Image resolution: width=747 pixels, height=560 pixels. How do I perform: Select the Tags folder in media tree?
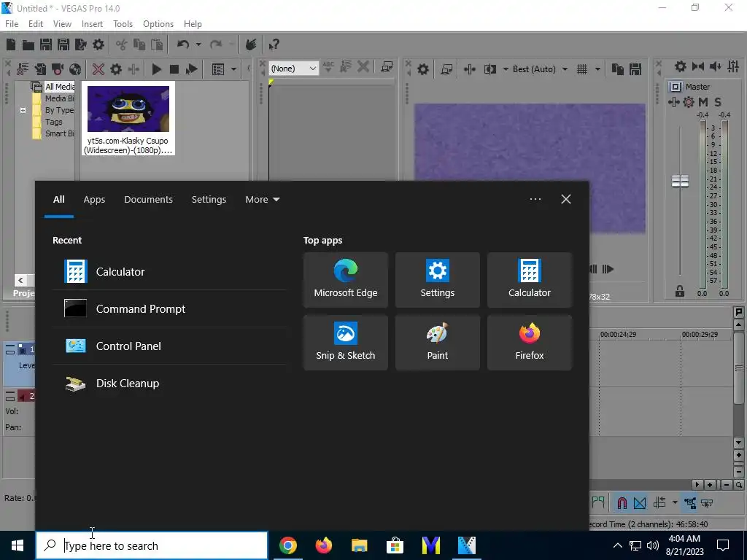(x=54, y=122)
